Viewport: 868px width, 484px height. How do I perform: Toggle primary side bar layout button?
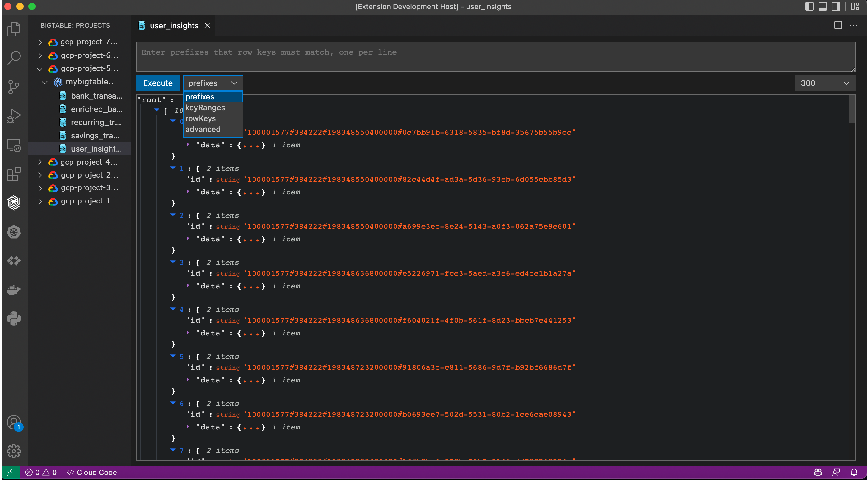(x=809, y=6)
